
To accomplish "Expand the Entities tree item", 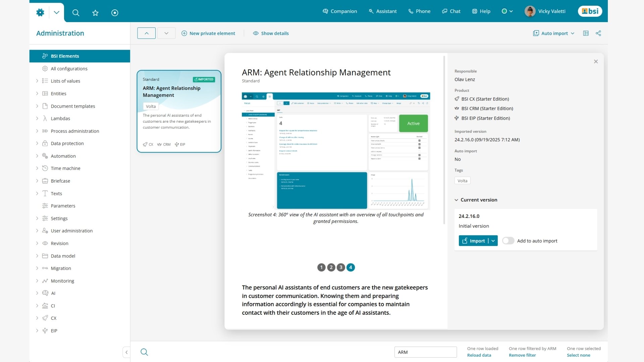I will 37,94.
